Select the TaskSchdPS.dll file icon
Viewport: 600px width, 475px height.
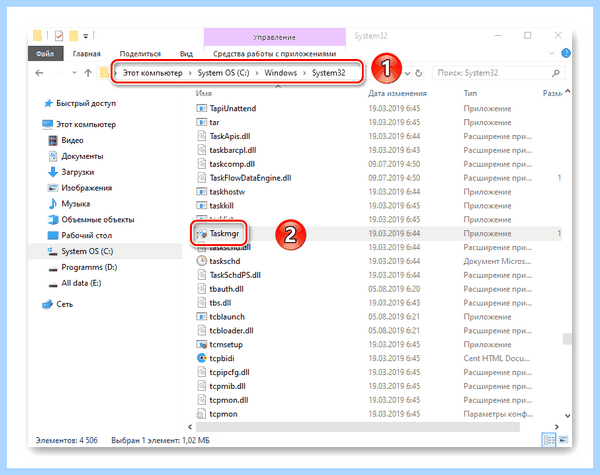(201, 275)
